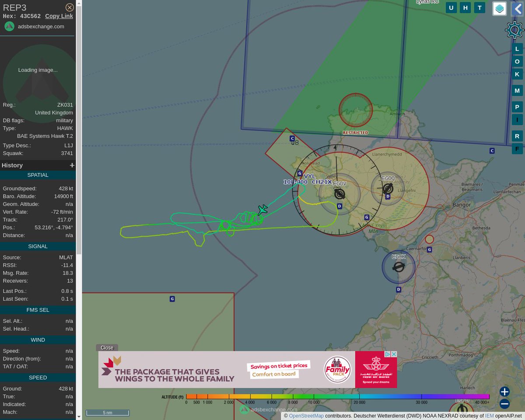Switch to the SPATIAL section
This screenshot has width=525, height=420.
coord(38,175)
